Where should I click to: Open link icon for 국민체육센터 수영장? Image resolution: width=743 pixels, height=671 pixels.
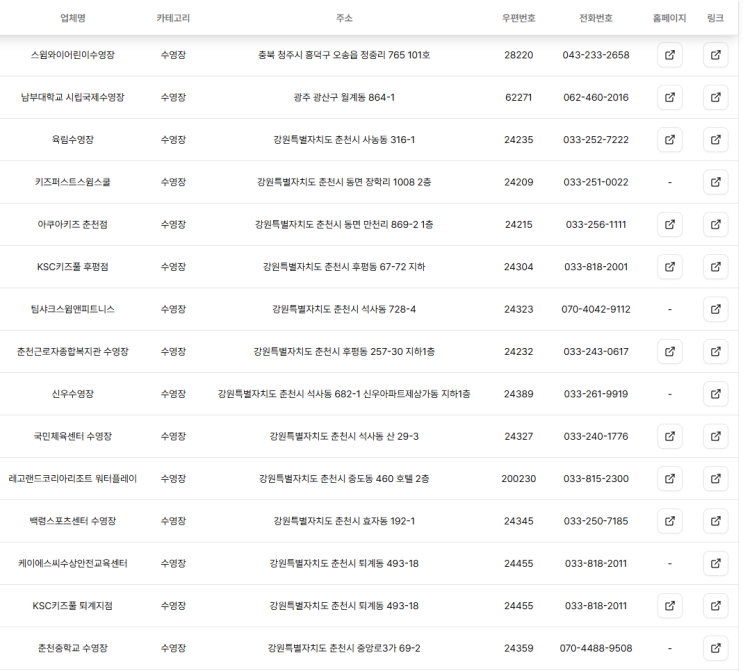[716, 436]
